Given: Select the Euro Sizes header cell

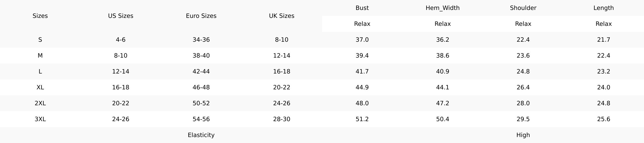Looking at the screenshot, I should tap(201, 16).
